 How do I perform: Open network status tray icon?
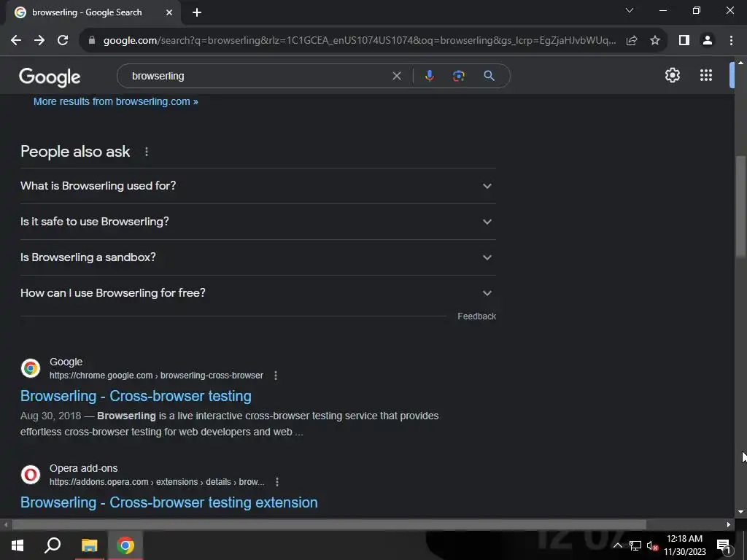click(635, 545)
